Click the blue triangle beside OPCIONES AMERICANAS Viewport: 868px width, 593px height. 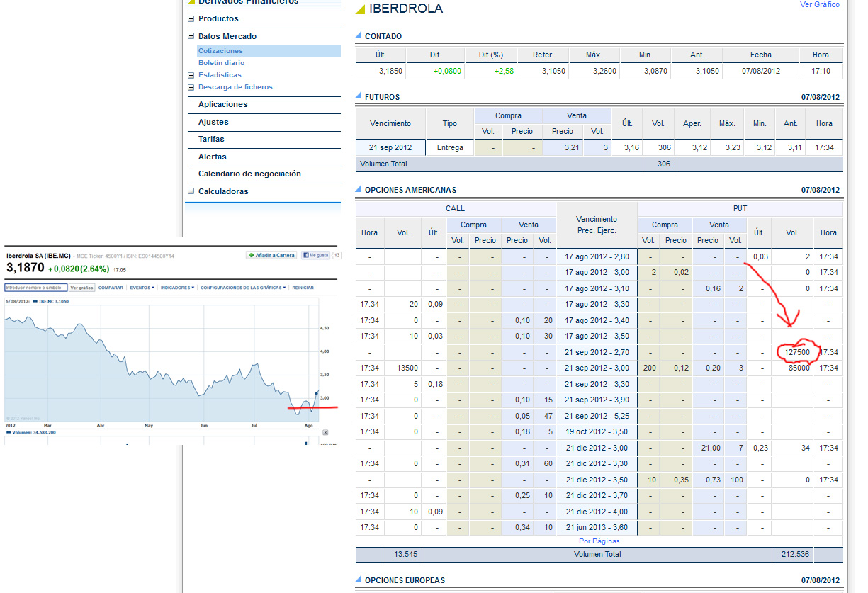pyautogui.click(x=359, y=190)
